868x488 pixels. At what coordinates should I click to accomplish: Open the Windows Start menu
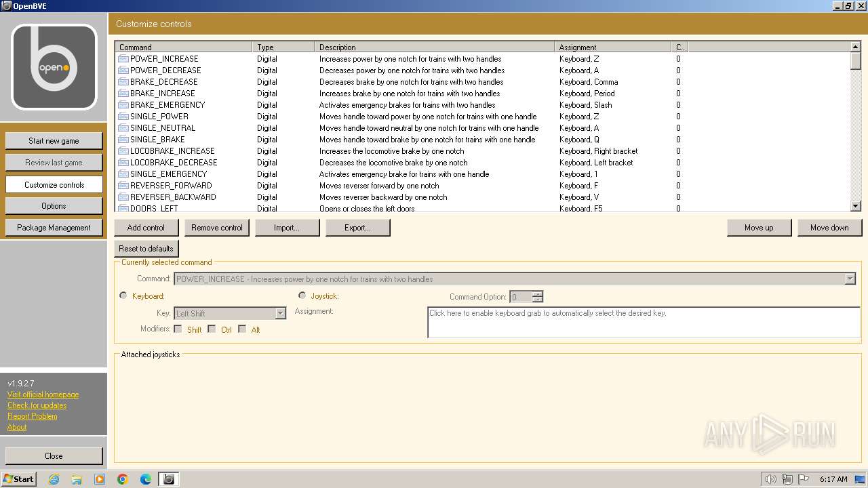tap(18, 479)
